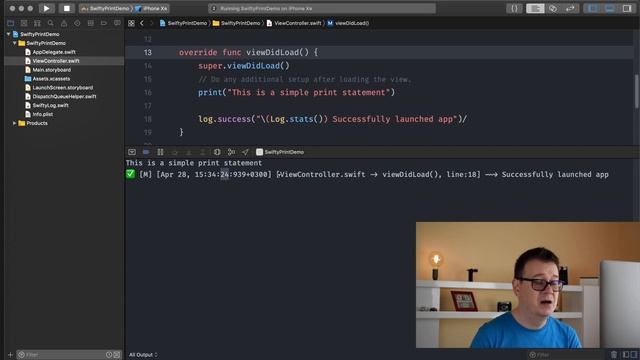Hide the debug area with console toggle
Image resolution: width=640 pixels, height=360 pixels.
pos(132,152)
